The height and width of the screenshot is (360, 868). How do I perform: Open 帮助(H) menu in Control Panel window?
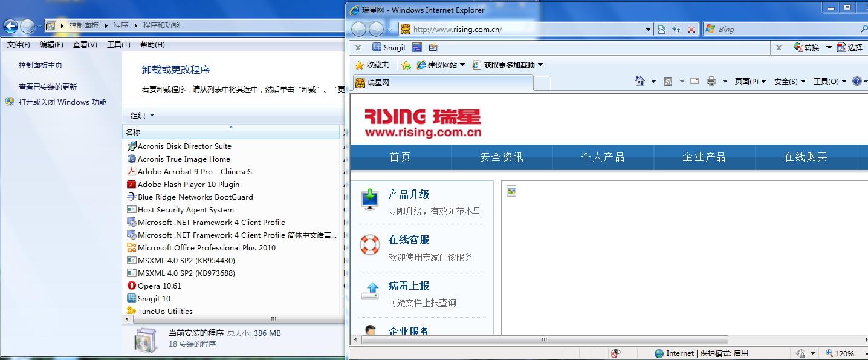tap(152, 45)
